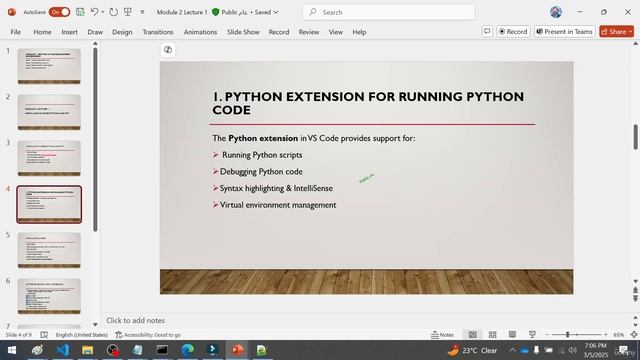The image size is (640, 360).
Task: Switch to Normal view icon
Action: pos(473,335)
